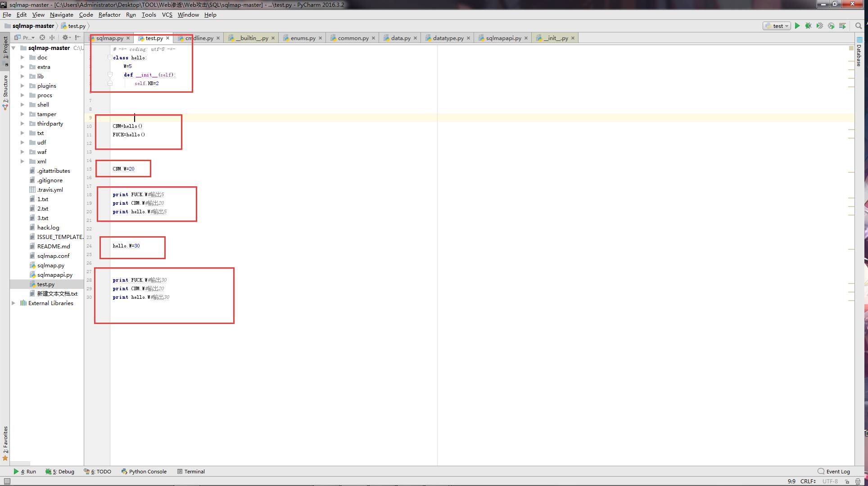
Task: Open the Python Console button
Action: click(x=144, y=472)
